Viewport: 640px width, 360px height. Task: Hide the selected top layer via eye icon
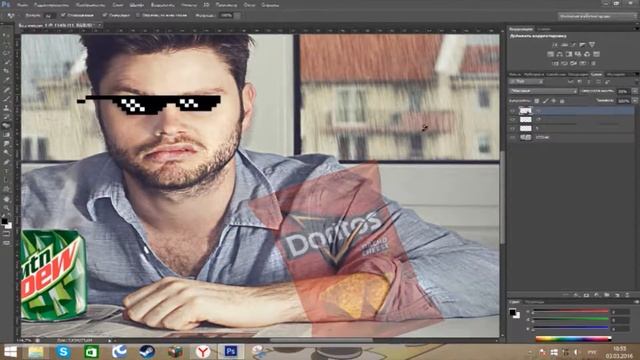tap(513, 111)
